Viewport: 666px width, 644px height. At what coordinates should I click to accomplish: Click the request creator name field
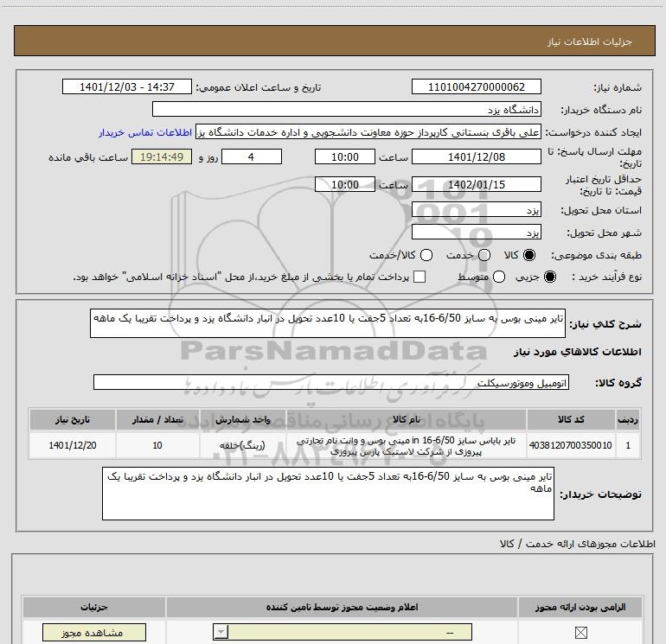tap(368, 132)
